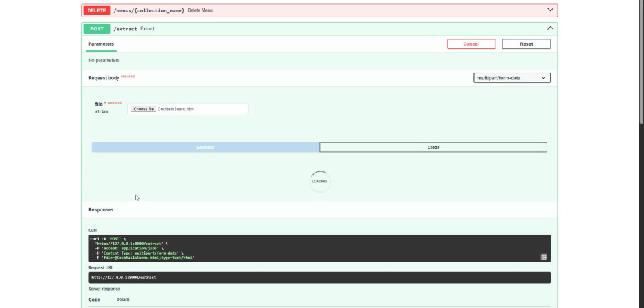This screenshot has width=644, height=308.
Task: Click the /menus/{collection_name} path
Action: click(149, 10)
